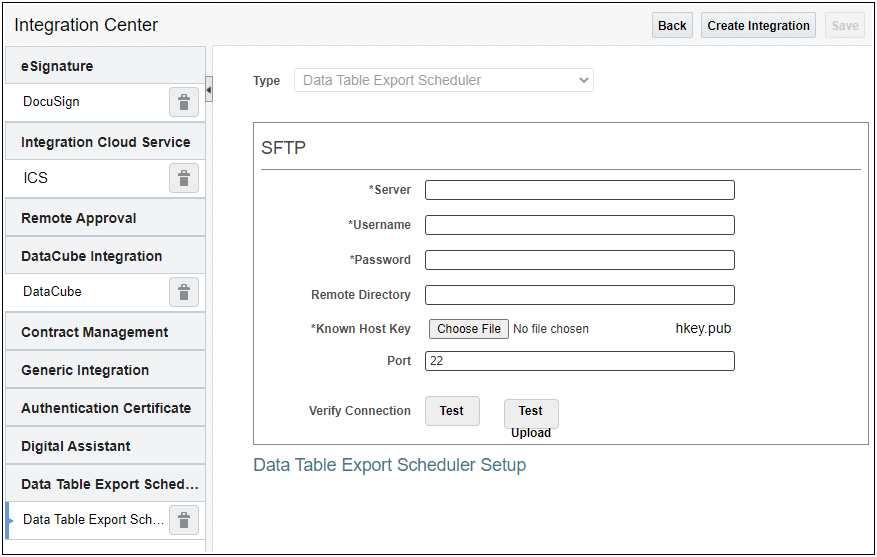Viewport: 877px width, 557px height.
Task: Focus the Port field showing 22
Action: click(x=579, y=361)
